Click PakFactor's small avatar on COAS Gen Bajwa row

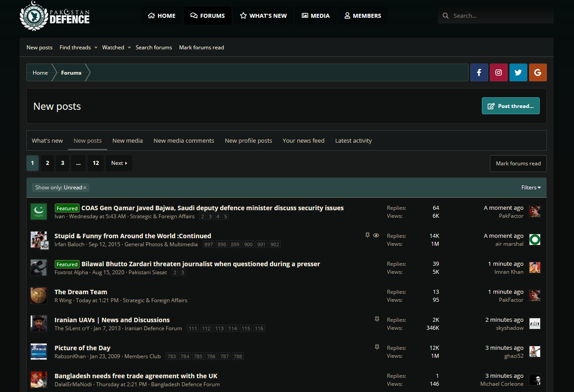tap(534, 212)
